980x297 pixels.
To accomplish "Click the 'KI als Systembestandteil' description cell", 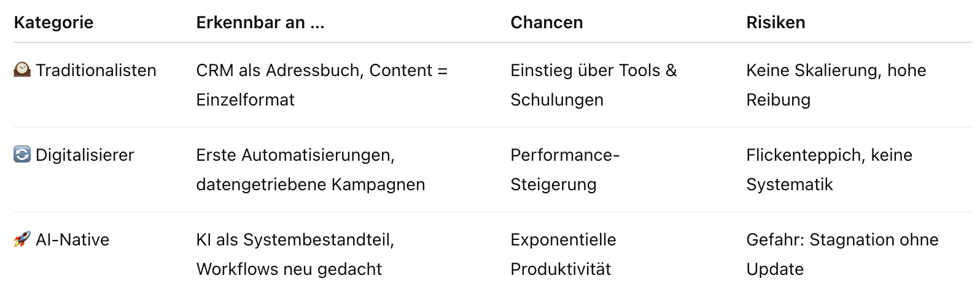I will click(x=295, y=254).
